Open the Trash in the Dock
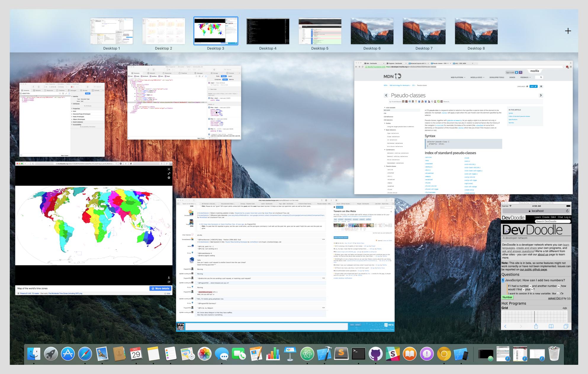 pos(554,354)
